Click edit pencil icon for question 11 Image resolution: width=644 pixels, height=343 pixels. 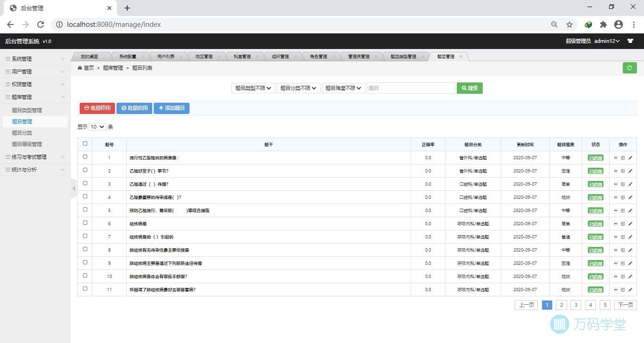click(x=630, y=290)
